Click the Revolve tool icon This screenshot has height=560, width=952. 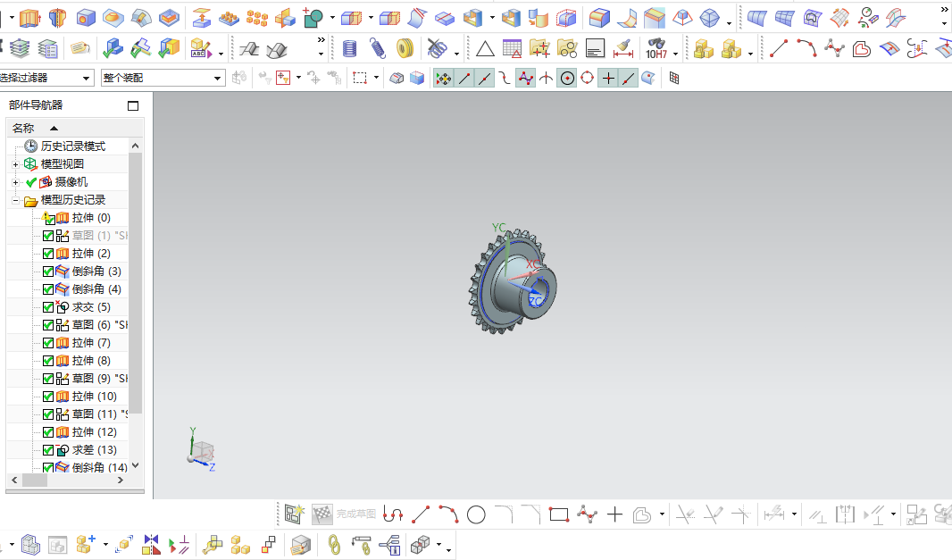(x=58, y=18)
